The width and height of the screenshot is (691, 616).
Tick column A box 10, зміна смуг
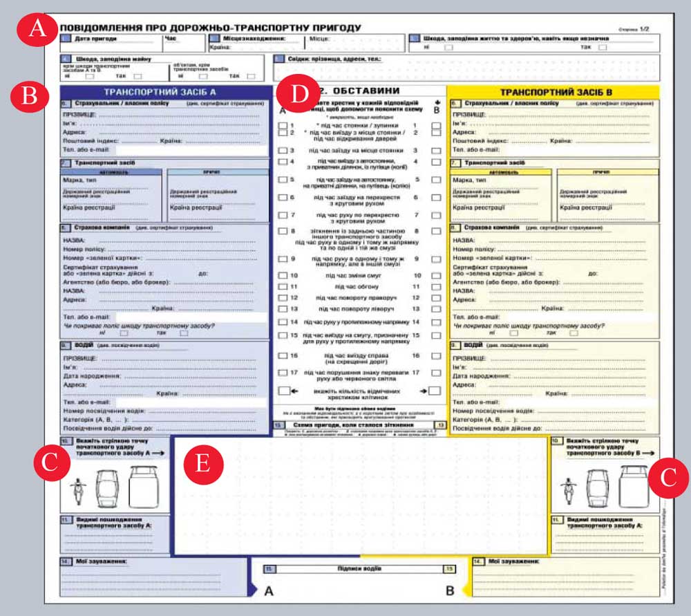coord(283,276)
